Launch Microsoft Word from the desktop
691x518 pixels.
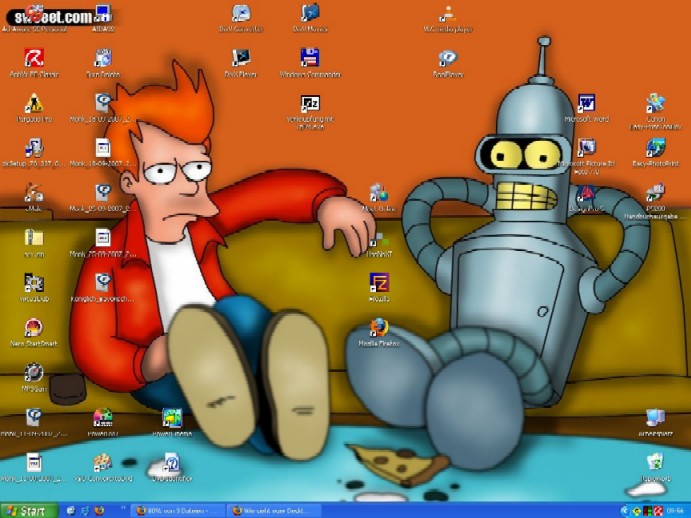click(x=587, y=108)
